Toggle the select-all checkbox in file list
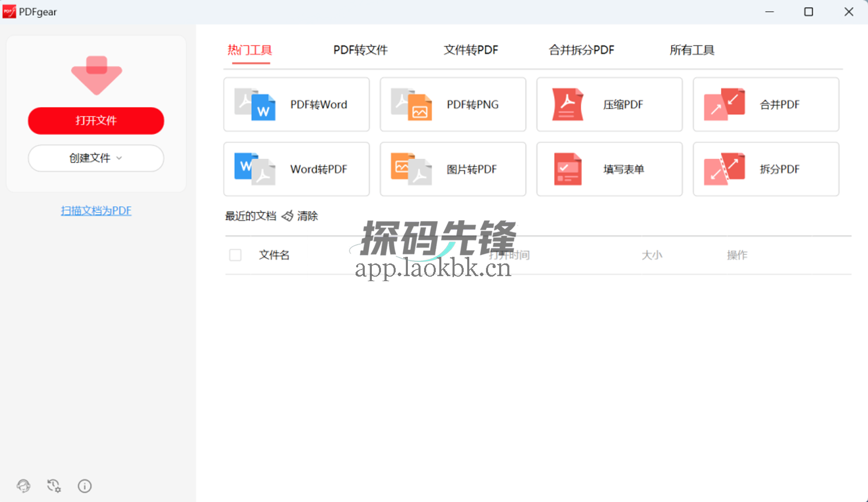The height and width of the screenshot is (502, 868). [235, 255]
